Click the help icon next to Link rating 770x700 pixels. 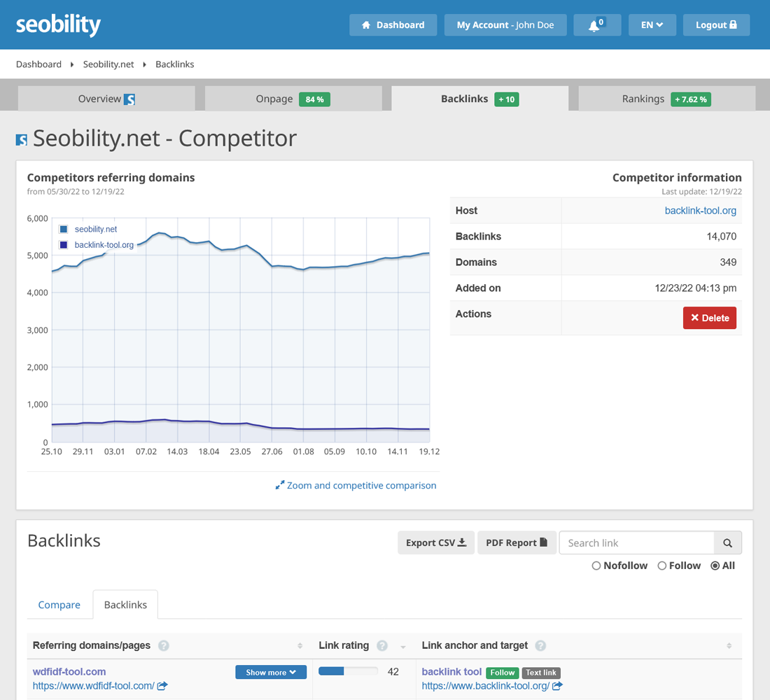(382, 645)
